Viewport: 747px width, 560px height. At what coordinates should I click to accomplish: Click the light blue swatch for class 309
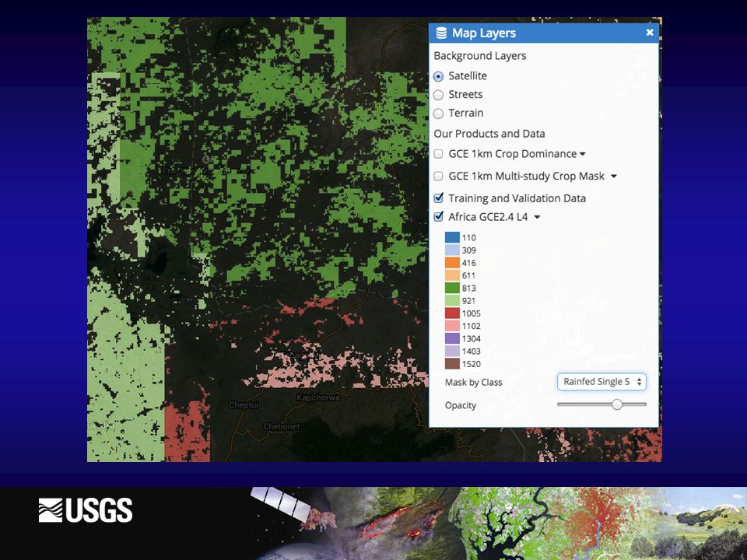[452, 250]
